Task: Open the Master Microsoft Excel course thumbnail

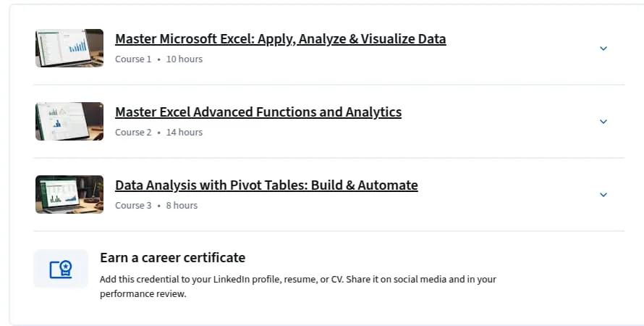Action: click(69, 48)
